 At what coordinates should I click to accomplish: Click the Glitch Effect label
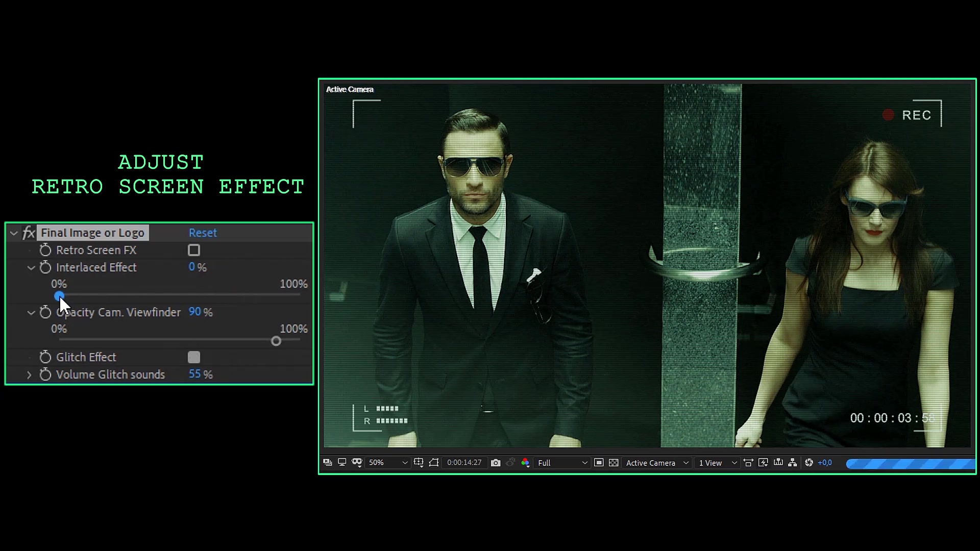point(86,357)
